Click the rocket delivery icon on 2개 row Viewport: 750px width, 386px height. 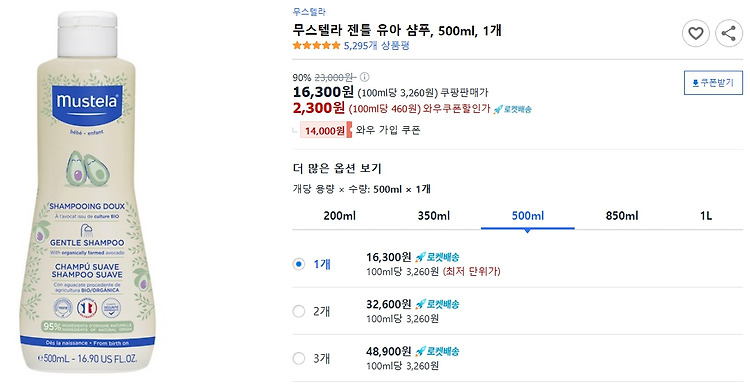point(437,304)
